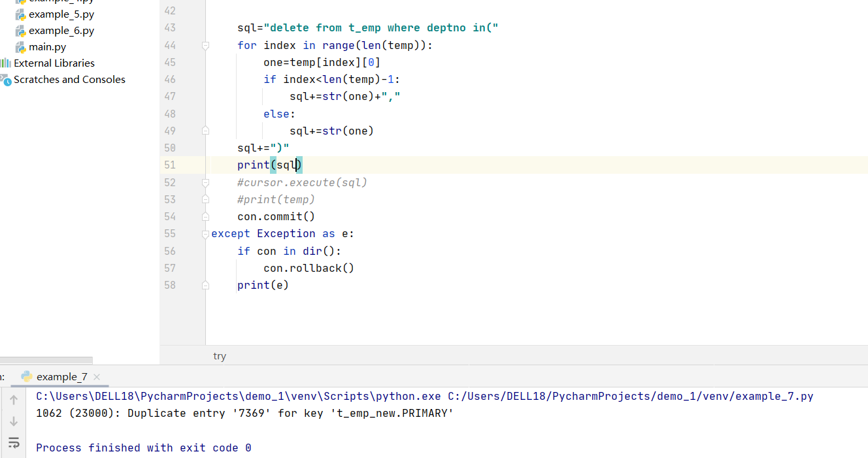Click the 'Duplicate entry' error line in the console
This screenshot has width=868, height=458.
point(244,413)
